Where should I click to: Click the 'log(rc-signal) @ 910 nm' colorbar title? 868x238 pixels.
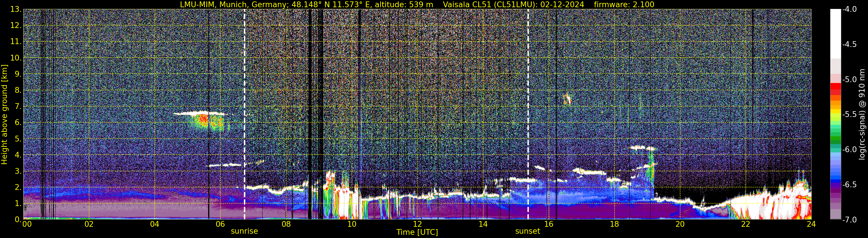[863, 115]
